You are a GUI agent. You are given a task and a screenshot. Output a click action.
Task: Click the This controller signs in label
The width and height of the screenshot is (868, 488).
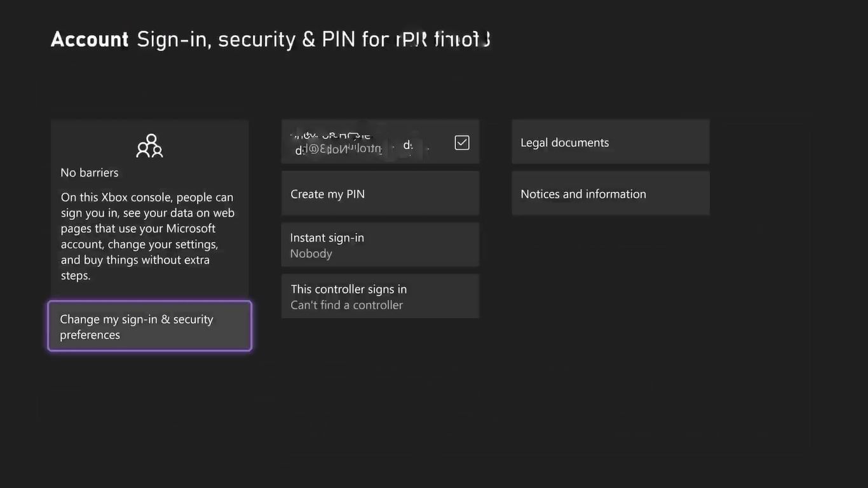(x=349, y=289)
